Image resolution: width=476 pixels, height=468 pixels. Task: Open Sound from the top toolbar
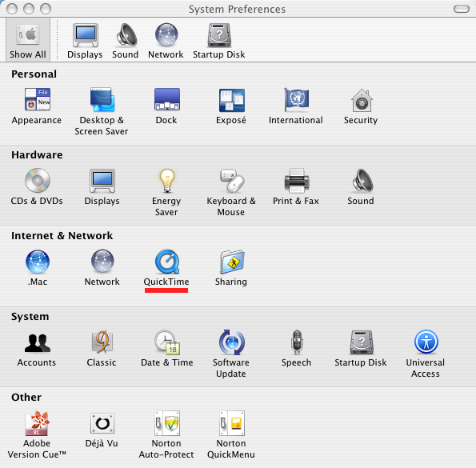click(126, 41)
